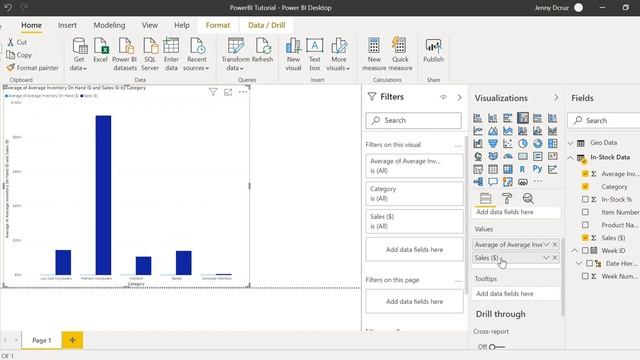Open the Analytics magnifier pane
Image resolution: width=640 pixels, height=360 pixels.
tap(528, 199)
